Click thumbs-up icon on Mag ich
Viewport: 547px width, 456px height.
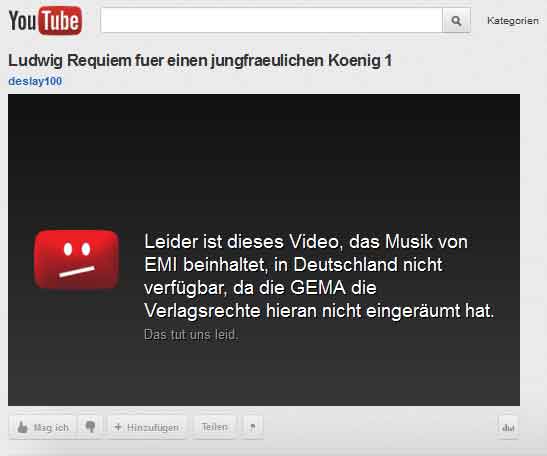[22, 427]
